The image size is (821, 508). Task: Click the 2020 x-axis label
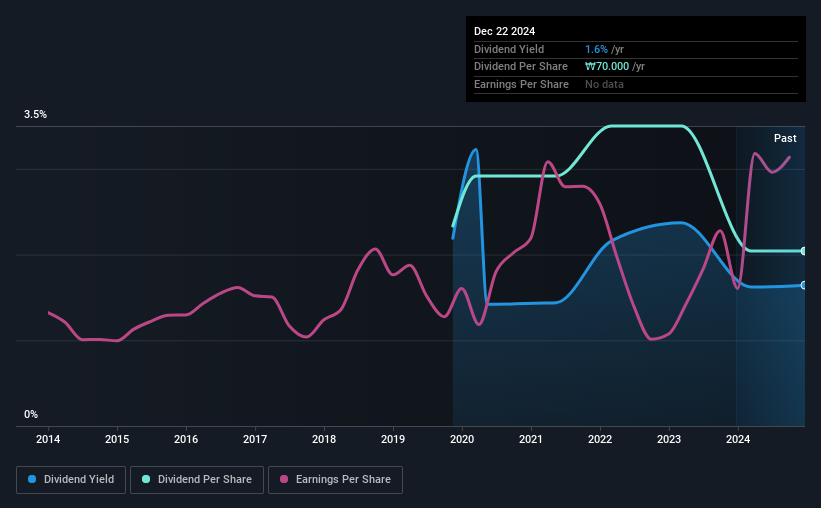[x=462, y=439]
